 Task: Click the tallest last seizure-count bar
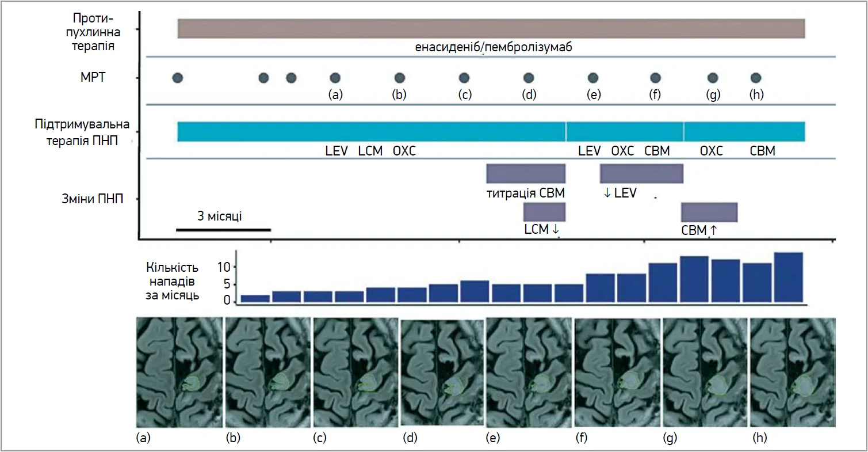[789, 278]
